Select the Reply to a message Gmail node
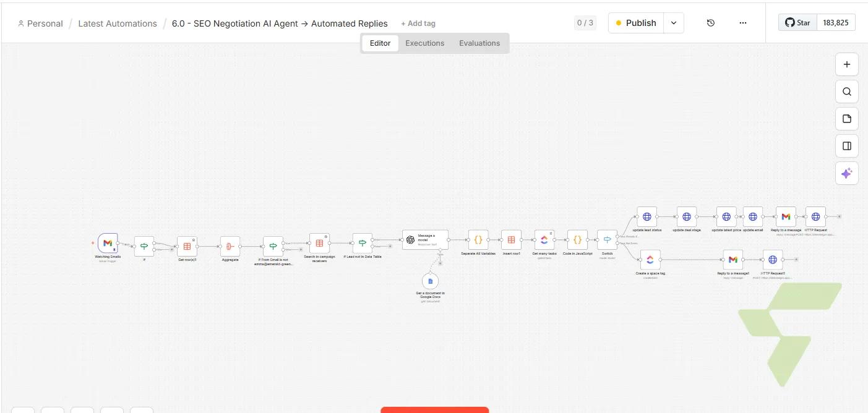The height and width of the screenshot is (413, 868). 786,216
